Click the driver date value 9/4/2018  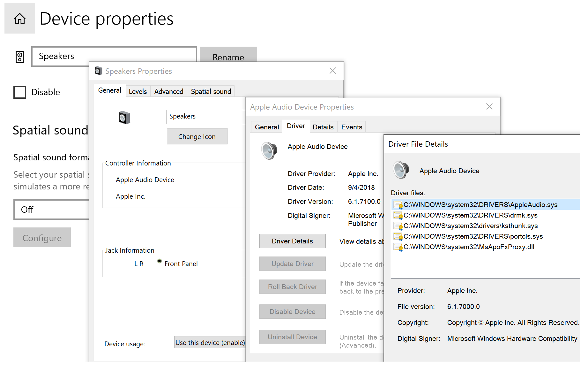pyautogui.click(x=361, y=188)
